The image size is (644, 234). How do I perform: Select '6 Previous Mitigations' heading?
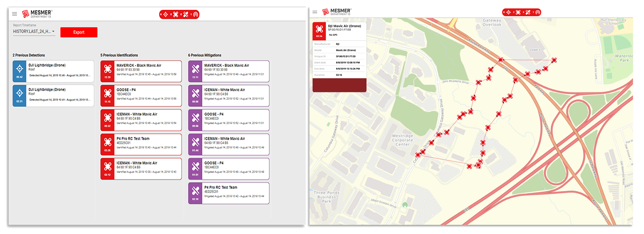(x=205, y=55)
